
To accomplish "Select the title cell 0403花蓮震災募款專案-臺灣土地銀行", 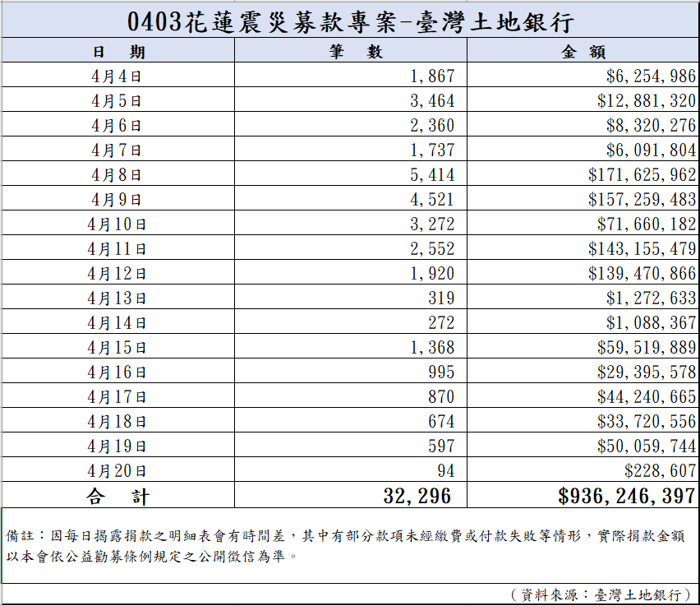I will pos(350,21).
